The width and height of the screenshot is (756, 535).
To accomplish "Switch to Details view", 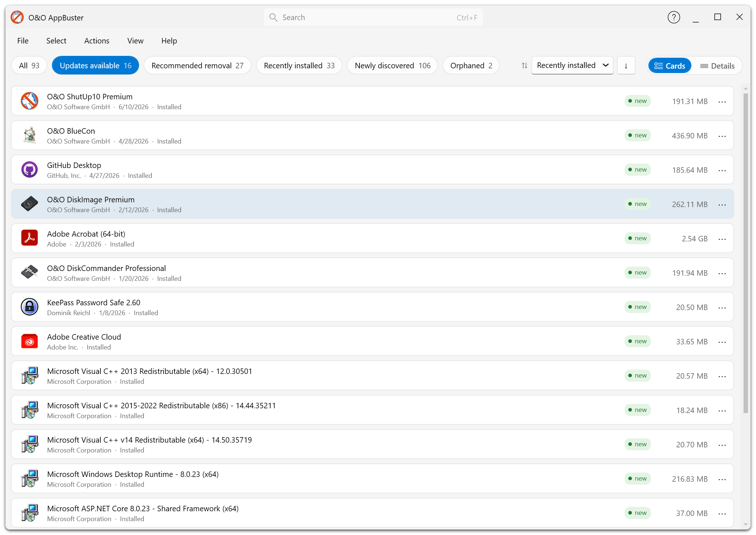I will 717,66.
